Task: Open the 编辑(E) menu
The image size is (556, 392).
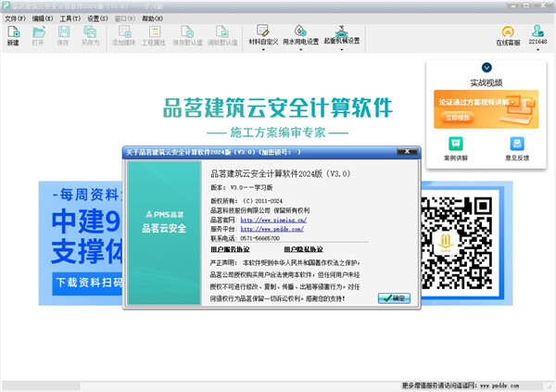Action: pos(42,18)
